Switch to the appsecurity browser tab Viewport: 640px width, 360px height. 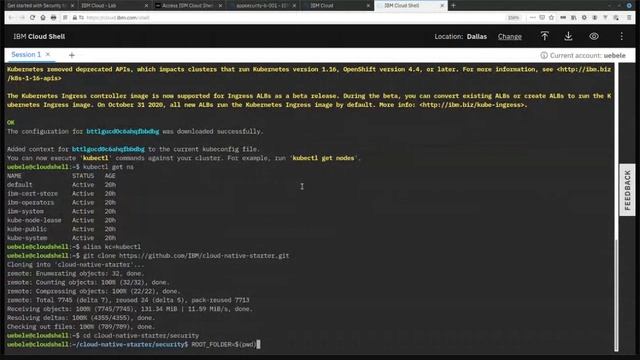262,6
